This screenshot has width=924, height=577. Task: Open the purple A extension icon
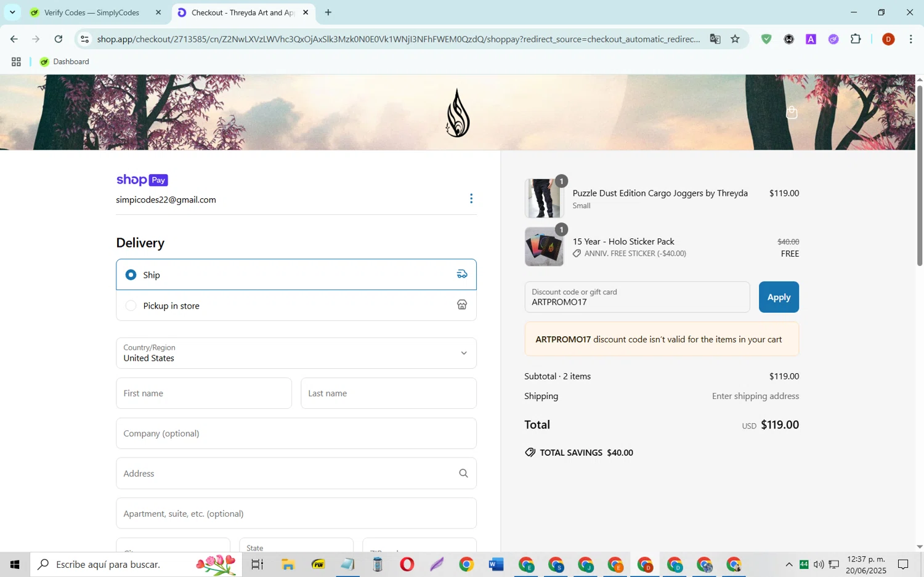[811, 39]
